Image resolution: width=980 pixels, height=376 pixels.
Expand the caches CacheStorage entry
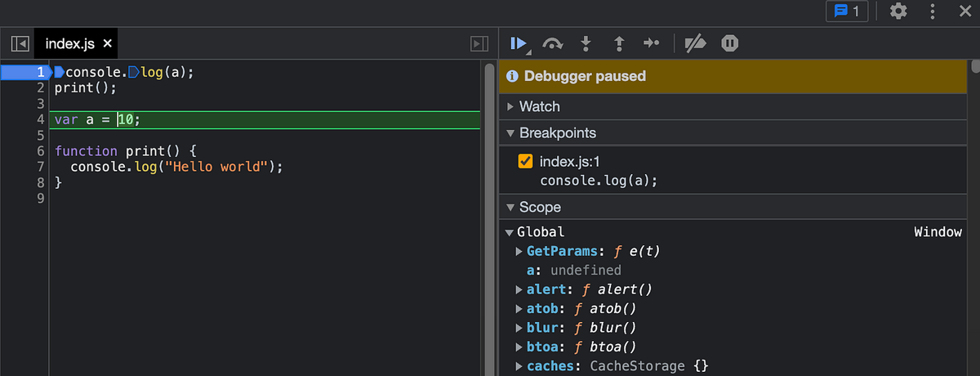[519, 366]
